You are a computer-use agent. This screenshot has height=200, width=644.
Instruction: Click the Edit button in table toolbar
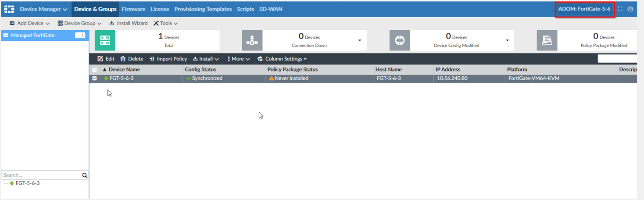pos(106,59)
